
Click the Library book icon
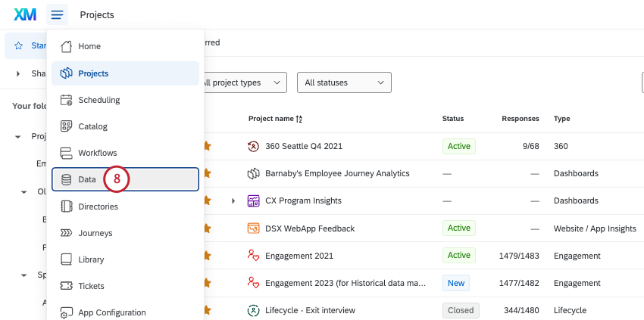point(66,259)
